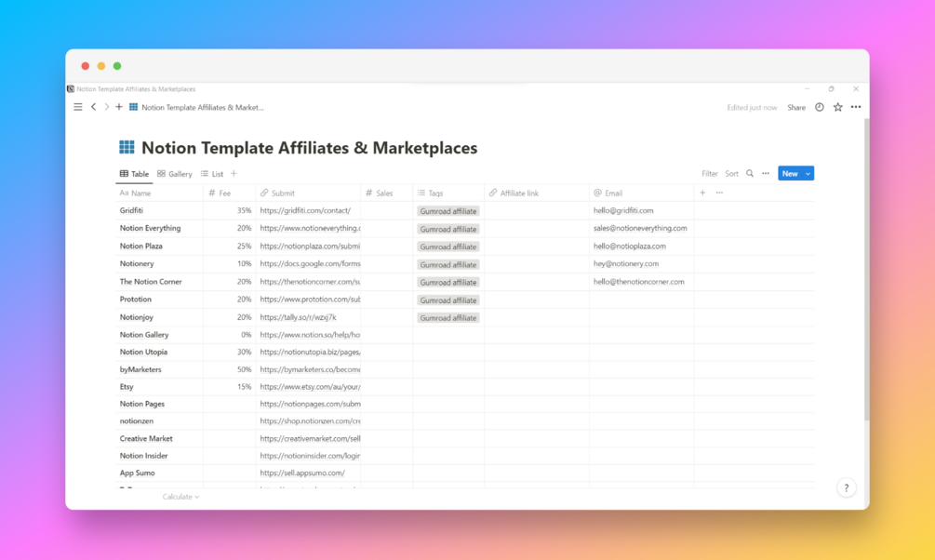Click the Filter button
Screen dimensions: 935x560
coord(710,174)
